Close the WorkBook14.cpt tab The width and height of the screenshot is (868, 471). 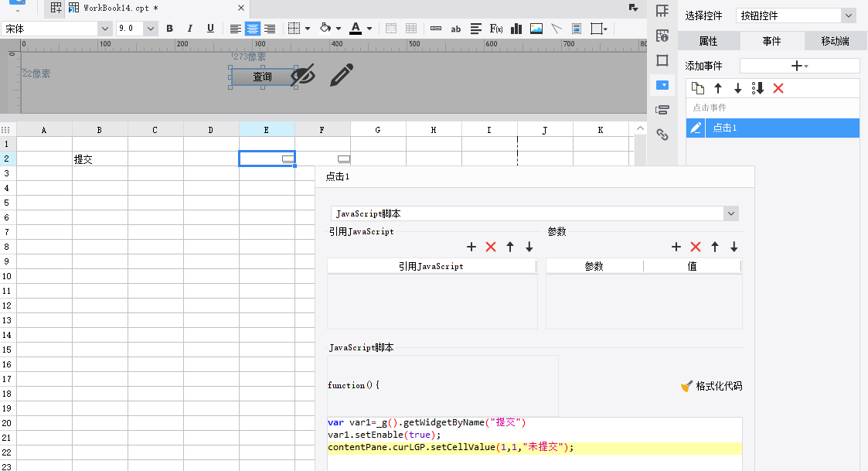click(x=241, y=8)
